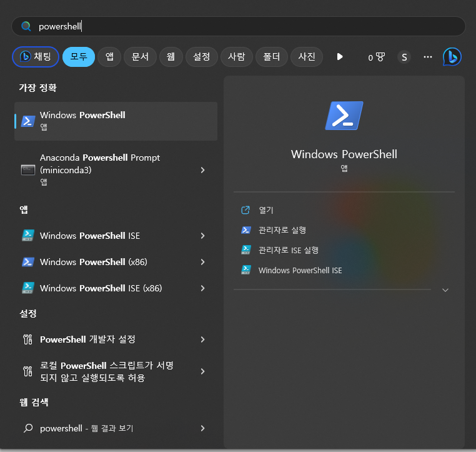
Task: Click the web search magnifier icon
Action: (x=28, y=428)
